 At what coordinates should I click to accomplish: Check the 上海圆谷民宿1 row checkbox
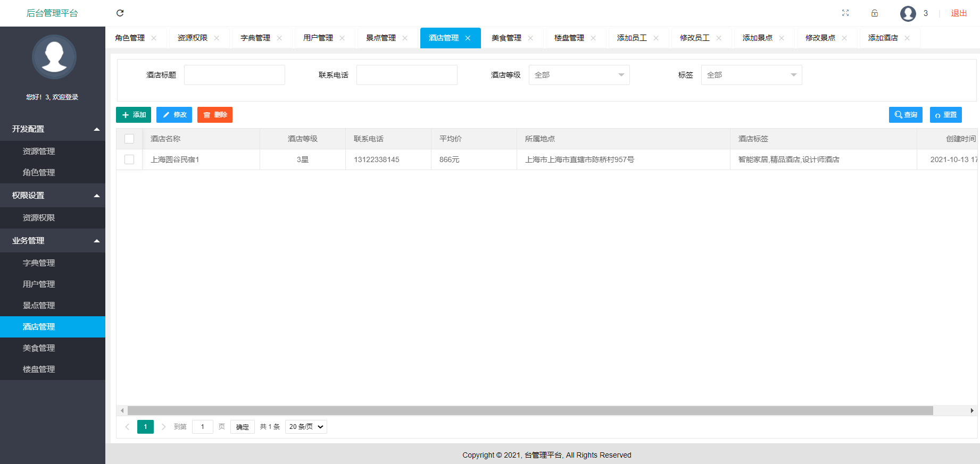129,159
